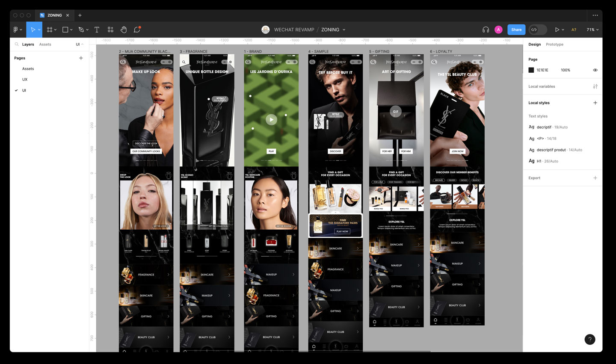Screen dimensions: 616x364
Task: Open Pen tool options dropdown arrow
Action: (87, 30)
